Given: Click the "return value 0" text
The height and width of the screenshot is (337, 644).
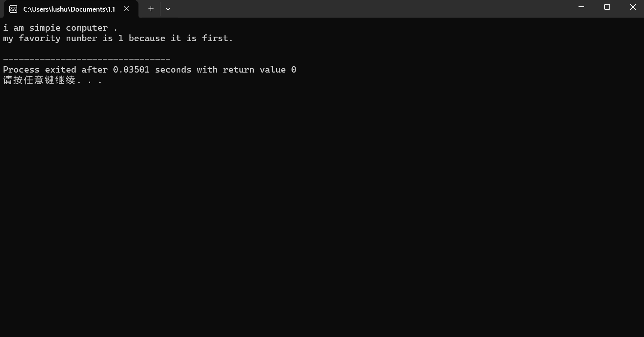Looking at the screenshot, I should click(260, 70).
